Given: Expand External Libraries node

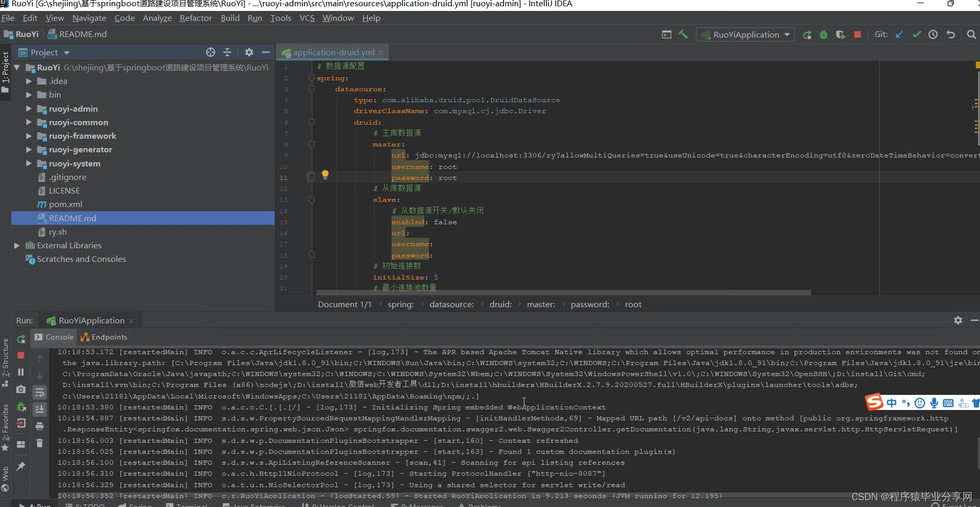Looking at the screenshot, I should [17, 245].
